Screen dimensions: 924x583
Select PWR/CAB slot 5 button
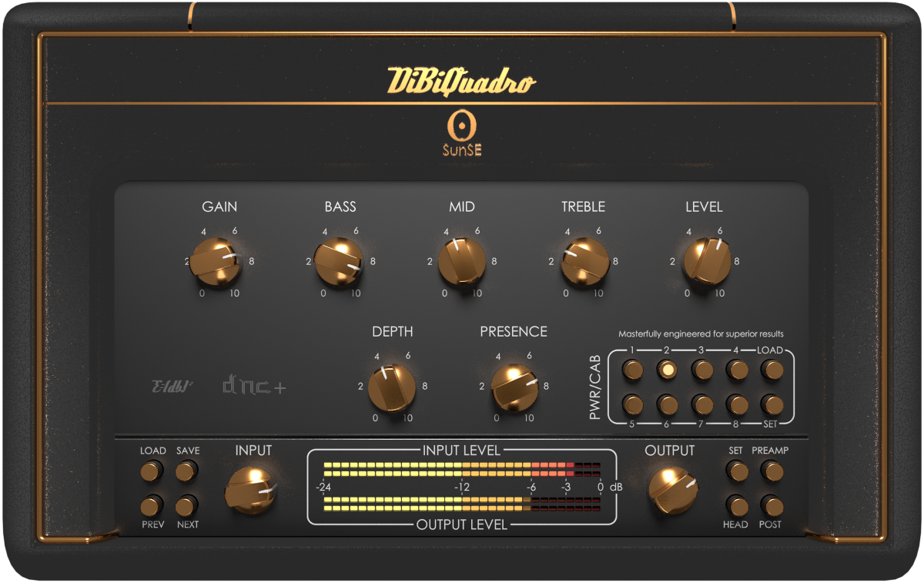[632, 404]
